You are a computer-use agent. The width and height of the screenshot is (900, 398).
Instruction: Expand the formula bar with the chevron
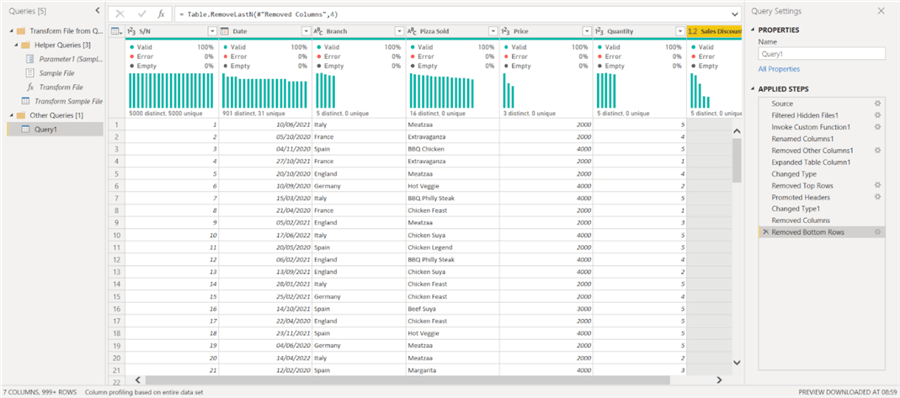pos(735,14)
